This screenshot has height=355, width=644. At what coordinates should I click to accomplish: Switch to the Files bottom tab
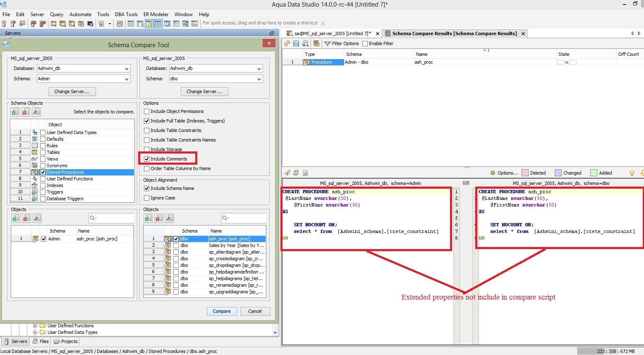point(41,341)
